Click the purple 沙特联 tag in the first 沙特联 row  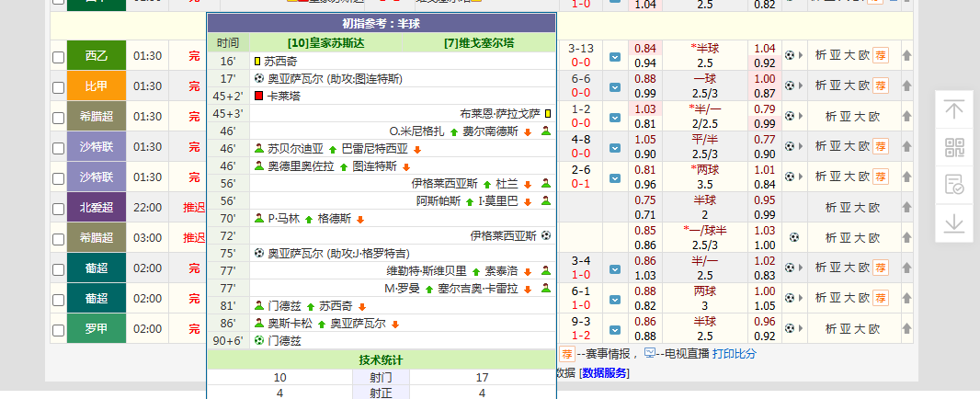pos(97,147)
